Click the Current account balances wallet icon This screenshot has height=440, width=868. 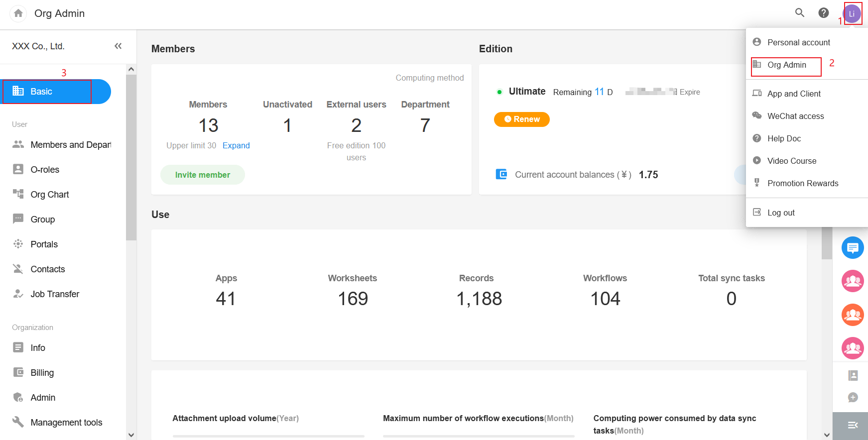[501, 174]
